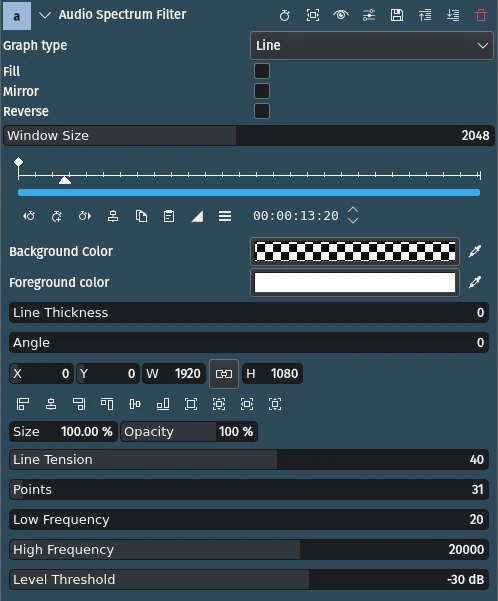The image size is (498, 601).
Task: Enable the Fill checkbox
Action: tap(262, 71)
